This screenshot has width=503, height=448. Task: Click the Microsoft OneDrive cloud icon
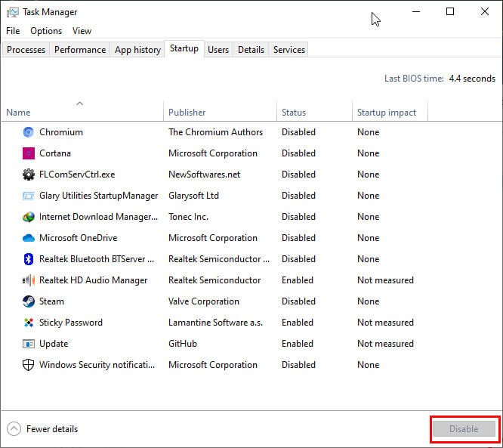(x=28, y=238)
